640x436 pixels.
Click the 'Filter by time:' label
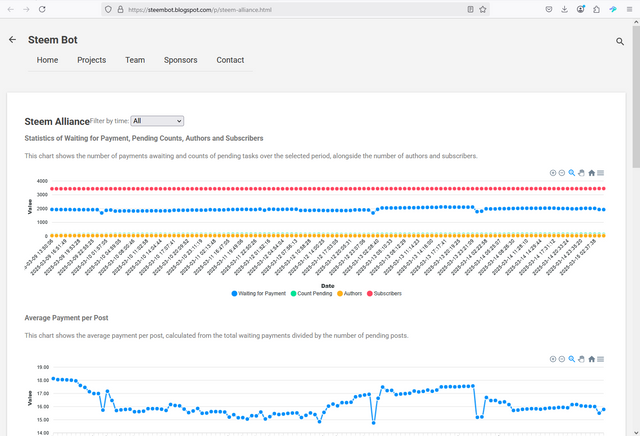pyautogui.click(x=109, y=121)
